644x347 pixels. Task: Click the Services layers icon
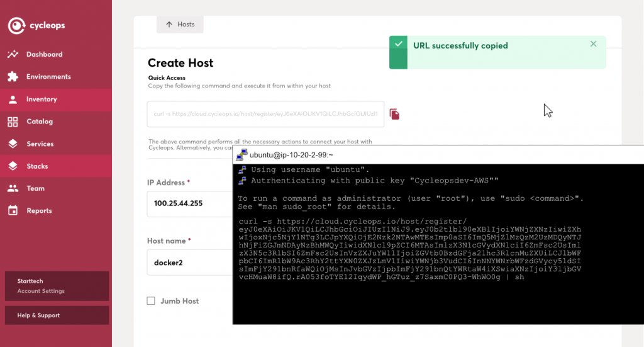(x=13, y=144)
